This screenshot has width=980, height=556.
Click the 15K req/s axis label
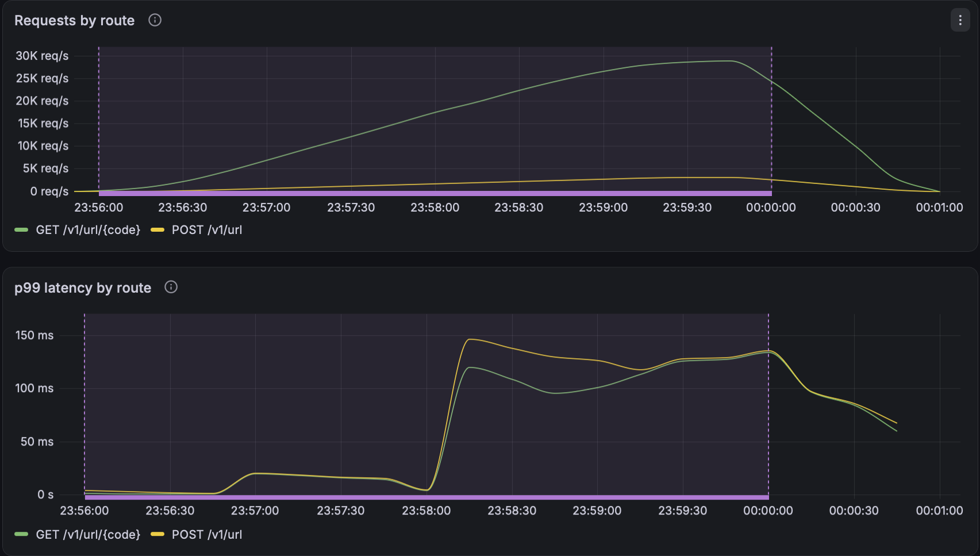pyautogui.click(x=43, y=123)
